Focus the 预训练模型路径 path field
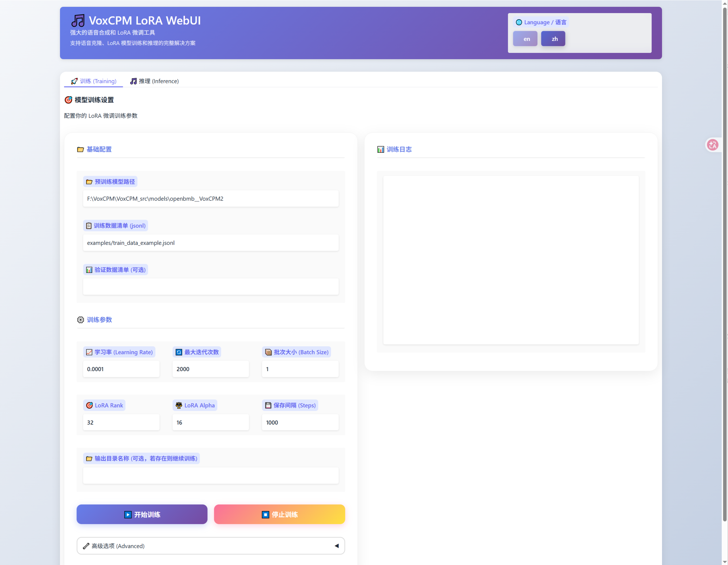Screen dimensions: 728x565 click(x=211, y=199)
